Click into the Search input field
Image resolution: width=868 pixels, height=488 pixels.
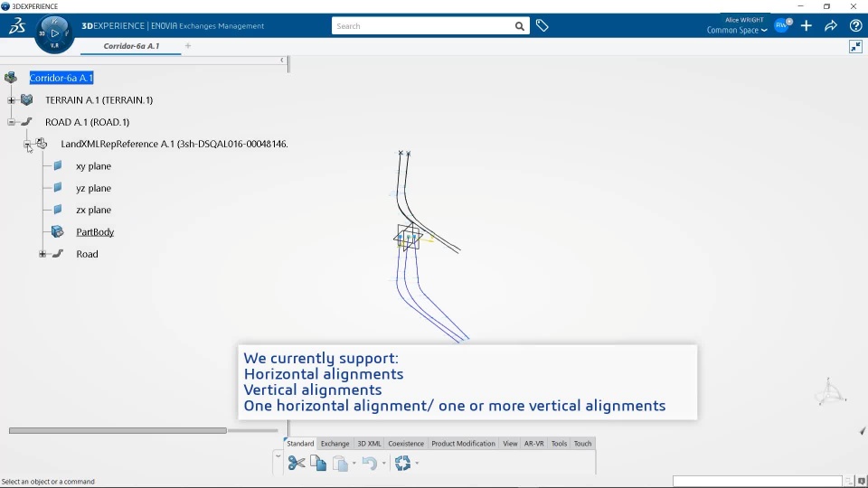tap(423, 26)
